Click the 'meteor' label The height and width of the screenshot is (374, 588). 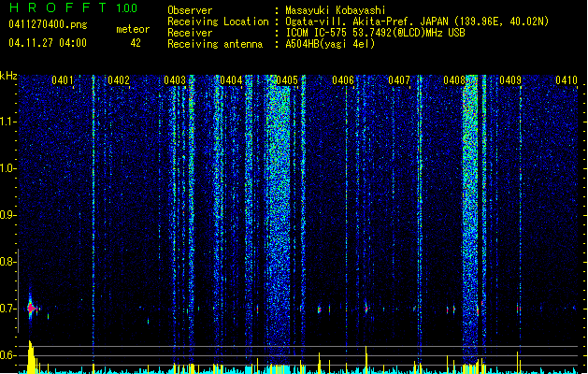coord(133,29)
